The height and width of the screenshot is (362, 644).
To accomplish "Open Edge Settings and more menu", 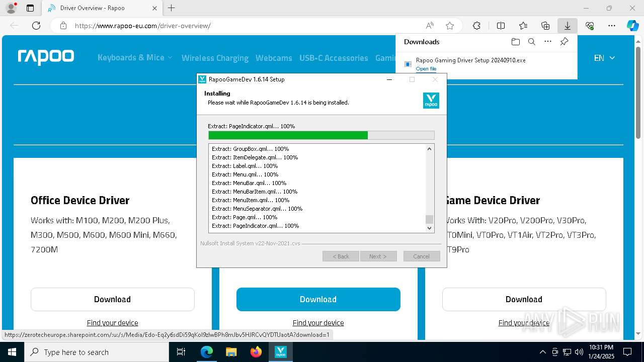I will [612, 26].
